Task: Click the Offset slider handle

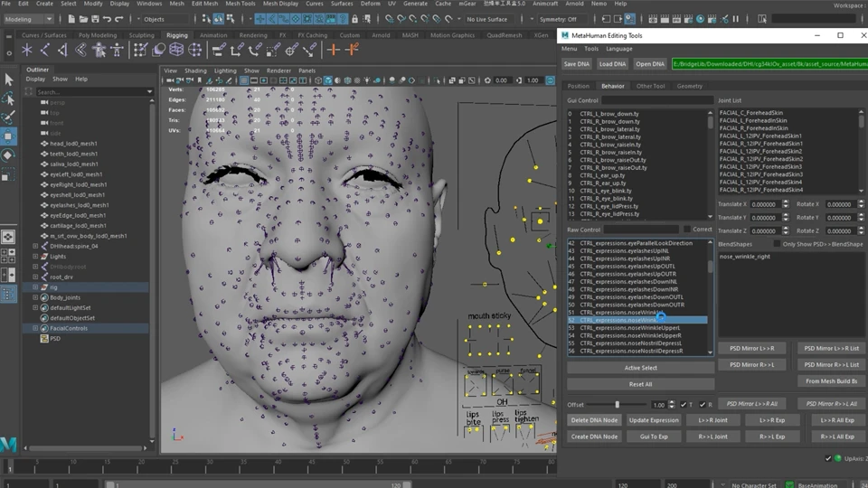Action: (618, 404)
